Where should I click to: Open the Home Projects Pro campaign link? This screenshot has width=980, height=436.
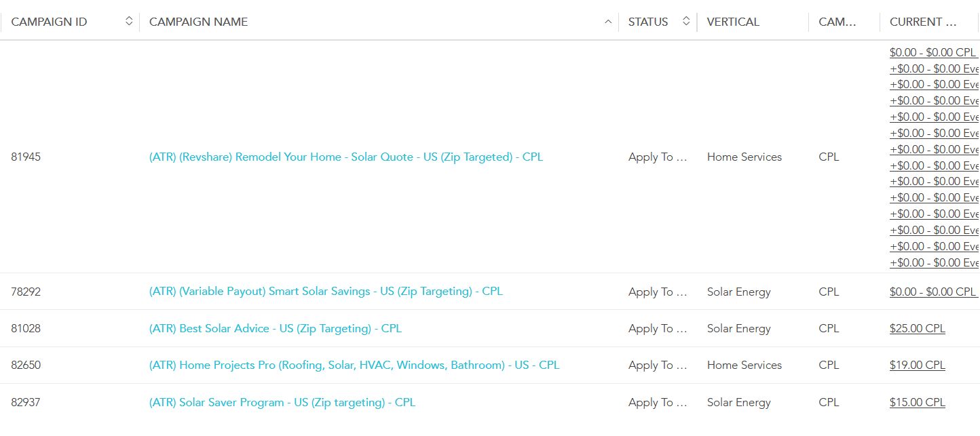tap(354, 365)
